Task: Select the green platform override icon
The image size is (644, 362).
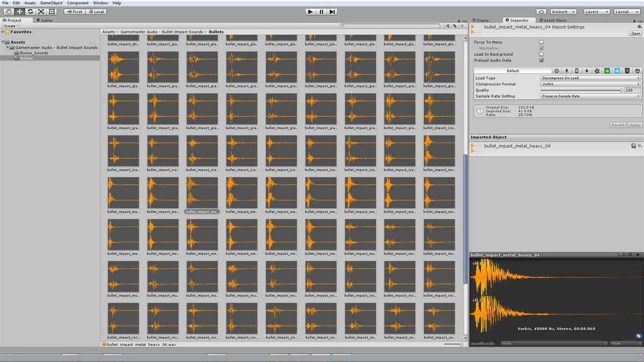Action: (606, 71)
